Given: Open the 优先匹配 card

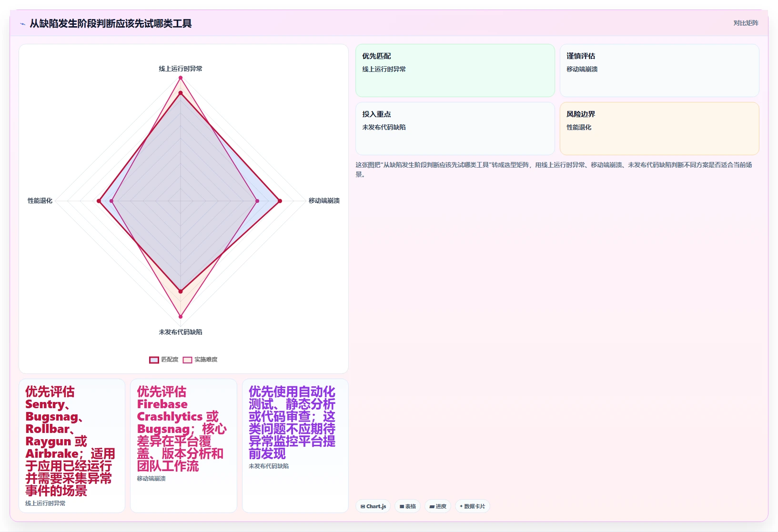Looking at the screenshot, I should 455,70.
